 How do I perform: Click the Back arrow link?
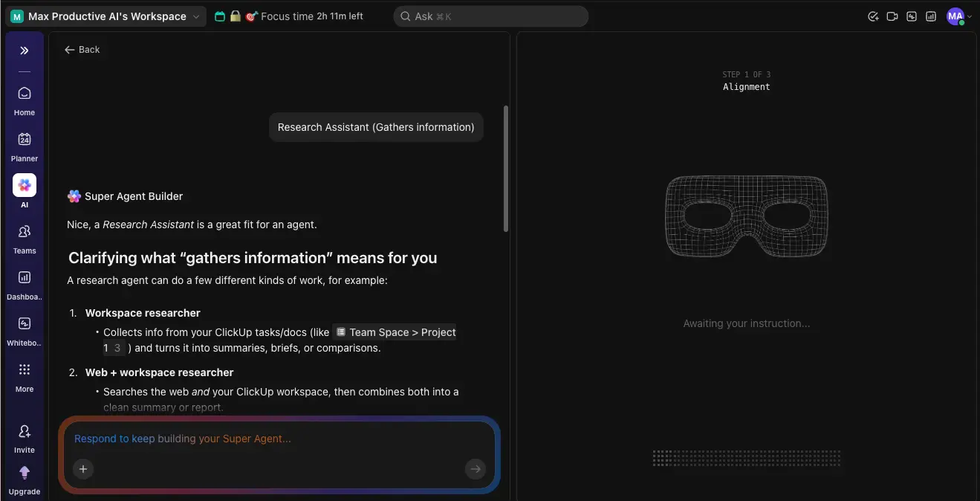(82, 49)
